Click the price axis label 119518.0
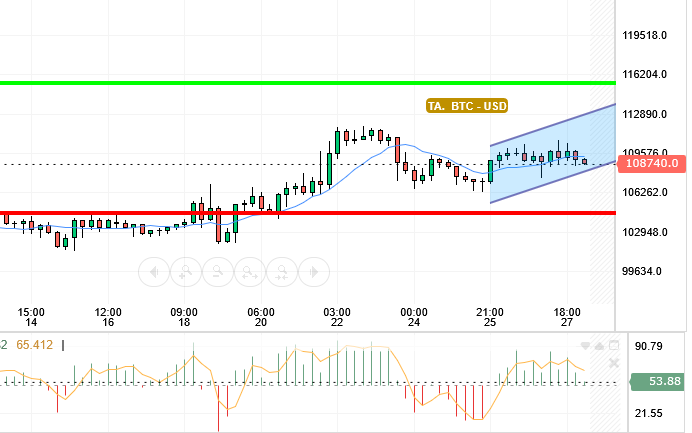692x433 pixels. pos(644,35)
